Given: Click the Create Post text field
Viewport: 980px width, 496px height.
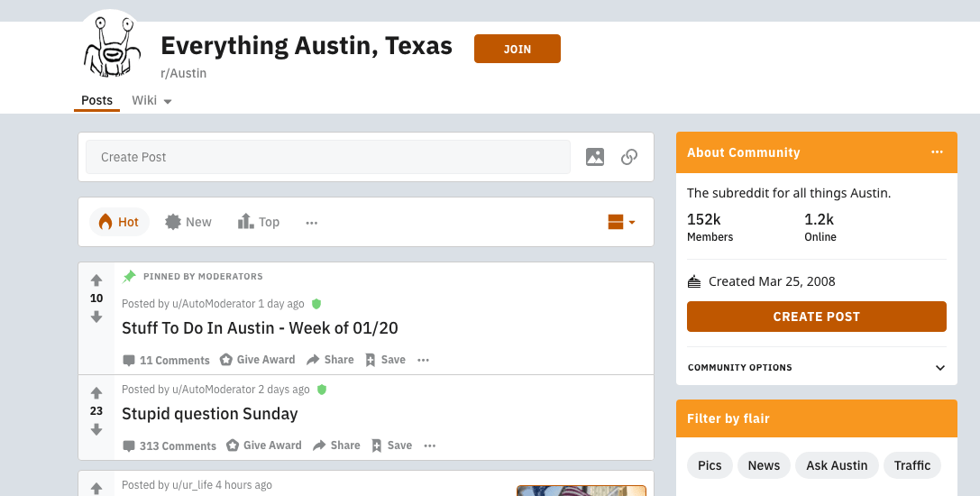Looking at the screenshot, I should coord(328,157).
